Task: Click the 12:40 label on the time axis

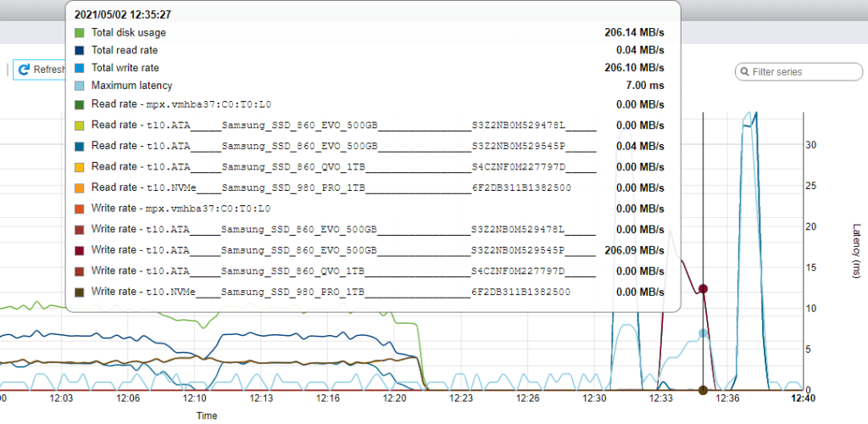Action: click(803, 397)
